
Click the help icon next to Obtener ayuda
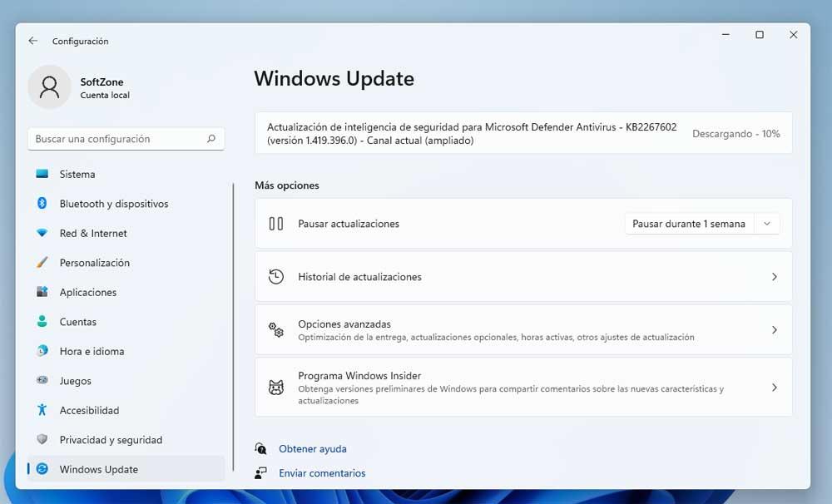(260, 449)
